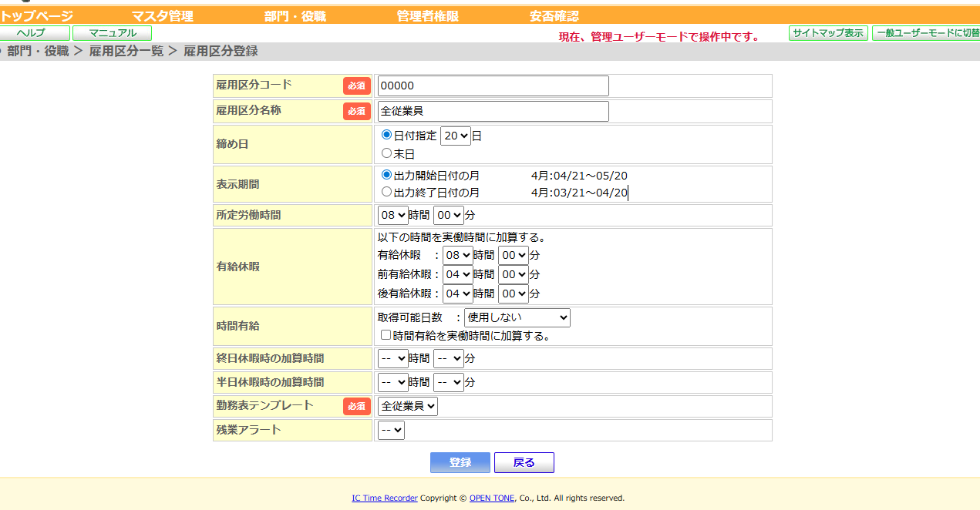980x510 pixels.
Task: Click the 雇用区分名称 text field
Action: point(493,111)
